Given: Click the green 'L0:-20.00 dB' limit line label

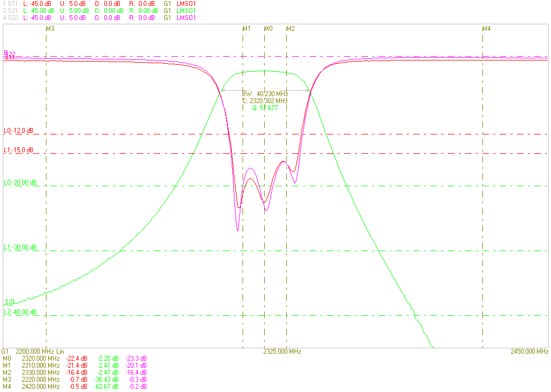Looking at the screenshot, I should pyautogui.click(x=20, y=183).
